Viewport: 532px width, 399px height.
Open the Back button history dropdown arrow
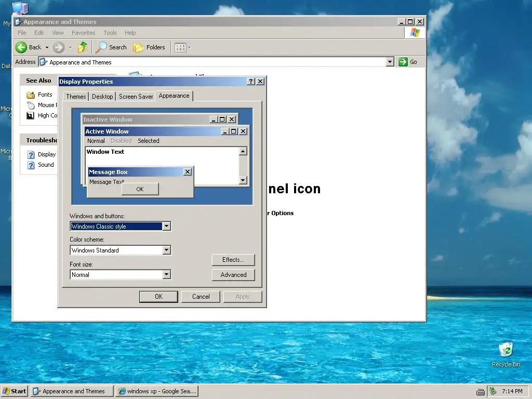click(47, 47)
